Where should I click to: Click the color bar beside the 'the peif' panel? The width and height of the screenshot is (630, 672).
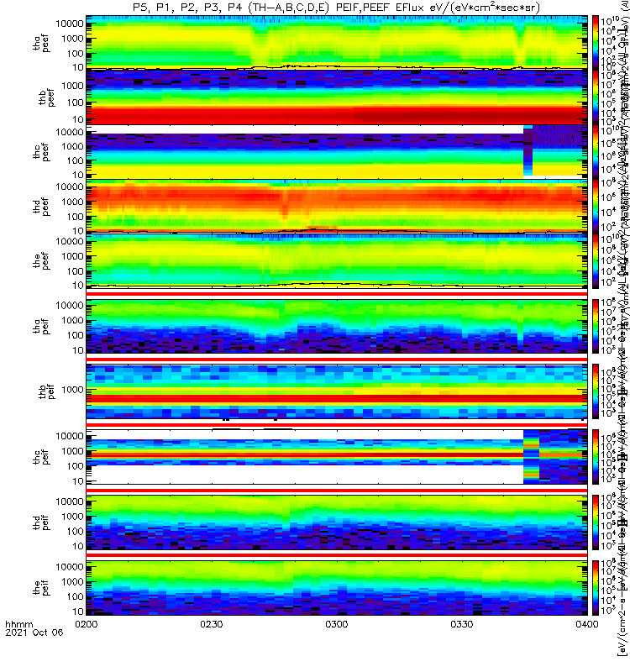pyautogui.click(x=596, y=587)
